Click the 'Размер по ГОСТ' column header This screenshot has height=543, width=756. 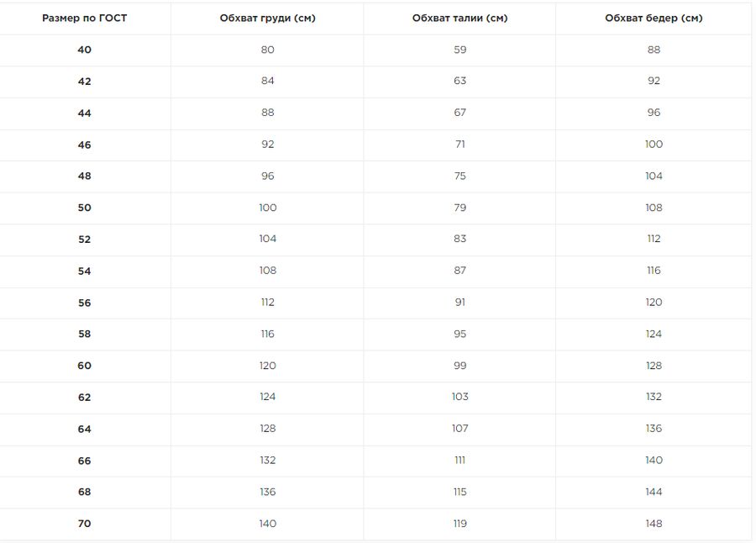click(x=84, y=18)
